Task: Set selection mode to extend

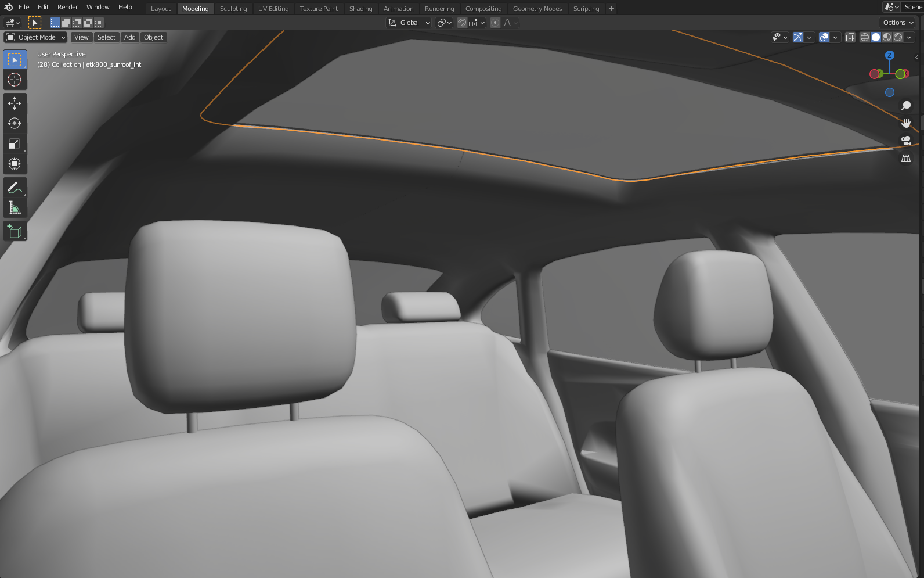Action: pyautogui.click(x=66, y=23)
